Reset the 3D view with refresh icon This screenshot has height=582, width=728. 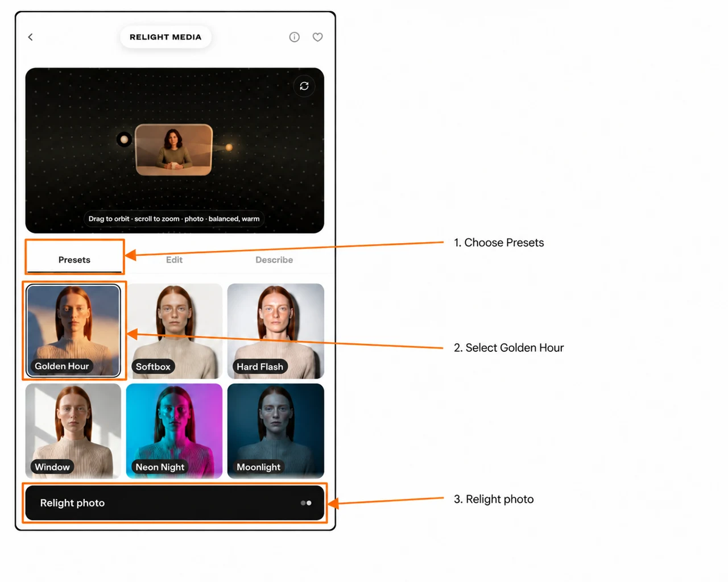tap(304, 86)
